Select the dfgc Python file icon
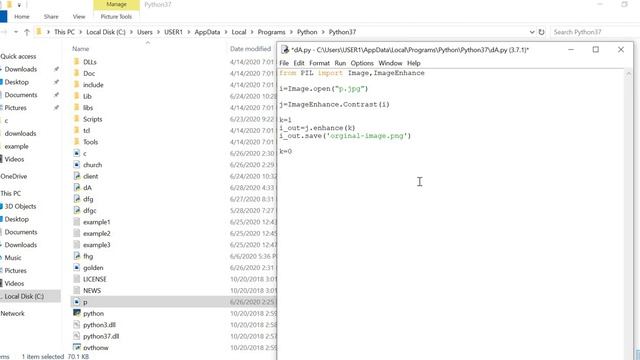640x360 pixels. coord(76,211)
